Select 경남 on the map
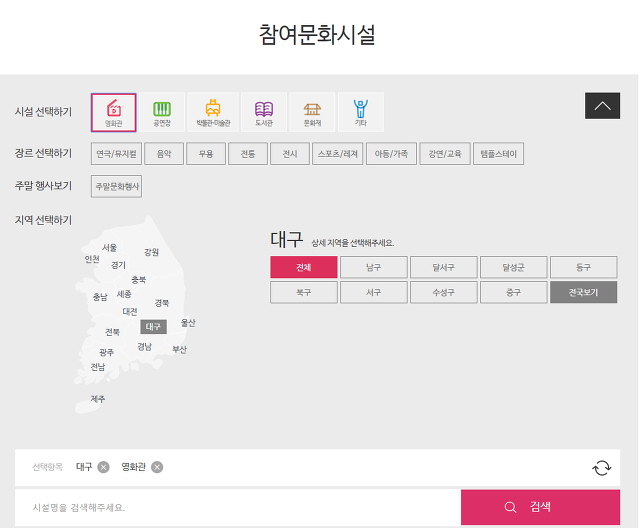Screen dimensions: 640x528 pos(144,347)
